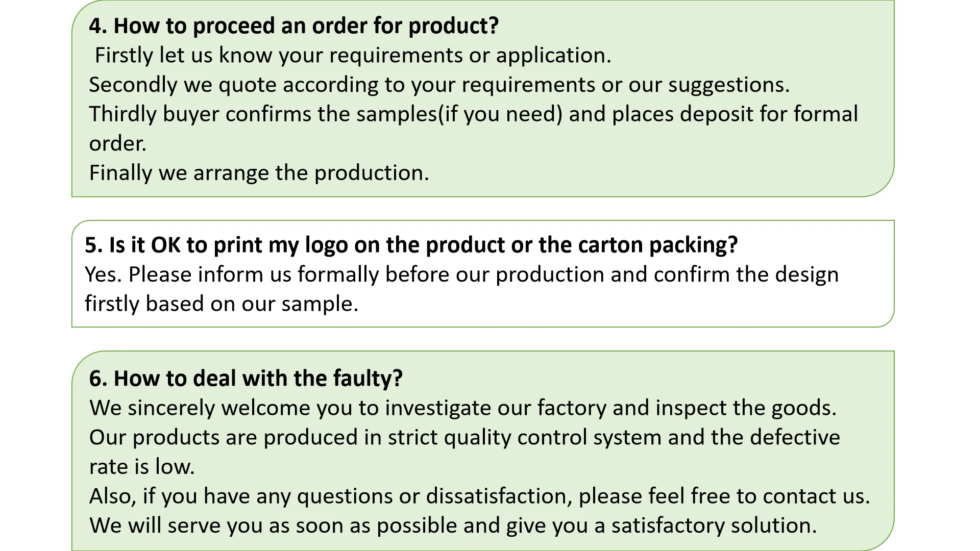Click the line starting with "Firstly let us know"

coord(353,55)
